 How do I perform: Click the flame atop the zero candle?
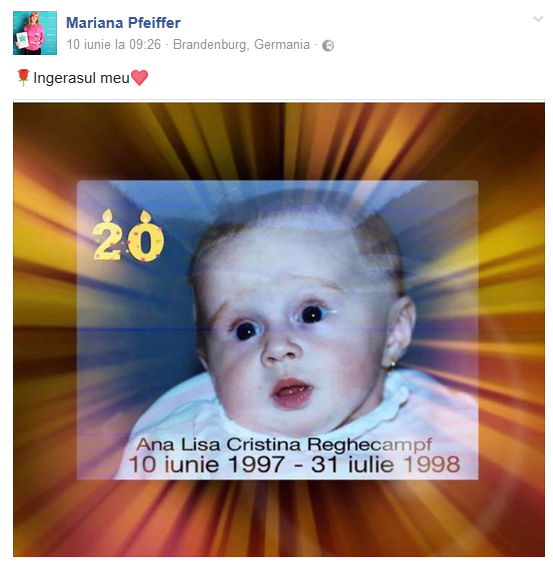tap(145, 216)
